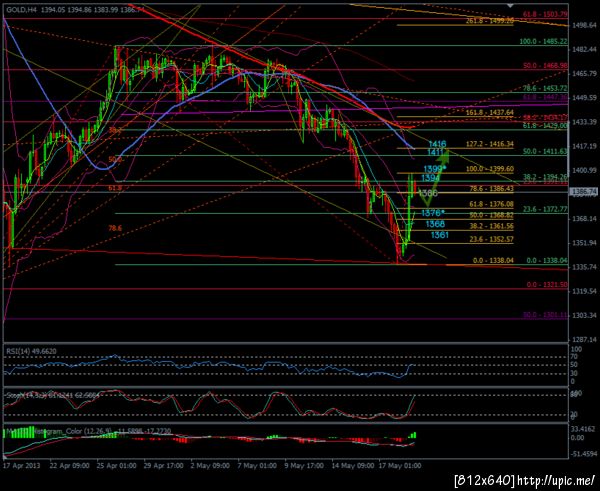Click price scale value 1400.99
This screenshot has width=600, height=491.
[584, 170]
